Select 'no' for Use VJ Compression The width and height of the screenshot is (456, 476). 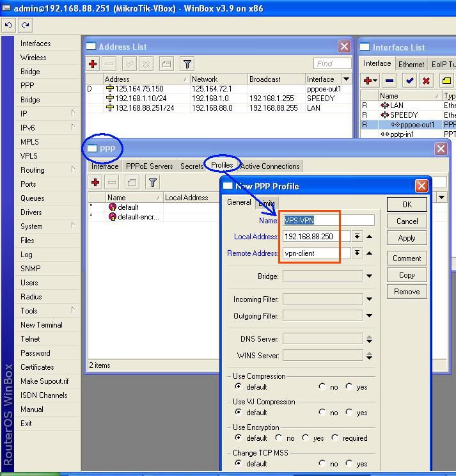(x=322, y=412)
